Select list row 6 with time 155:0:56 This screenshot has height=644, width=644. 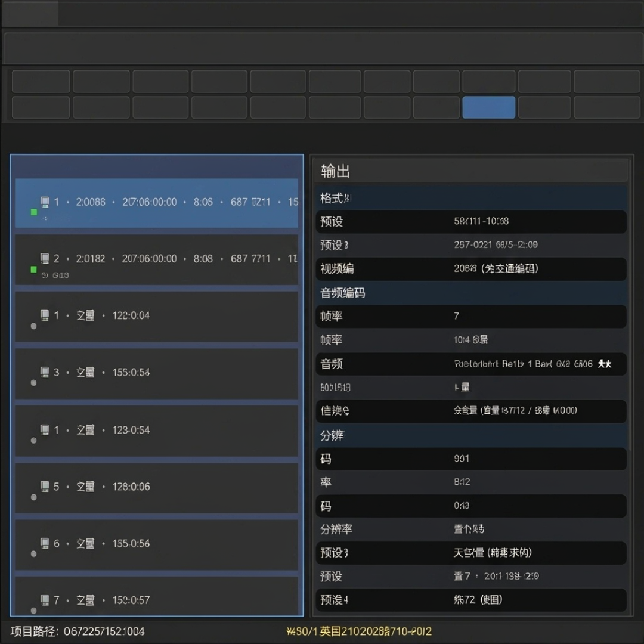(x=156, y=544)
